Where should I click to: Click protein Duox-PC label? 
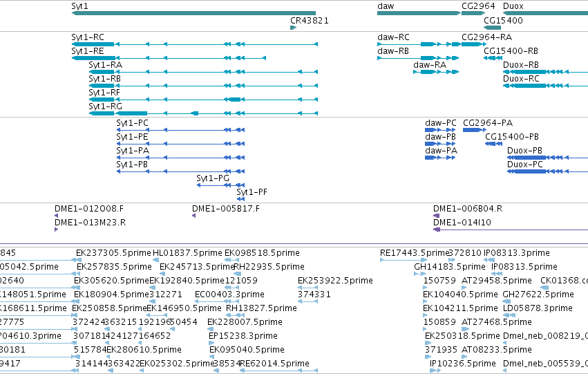[x=525, y=165]
